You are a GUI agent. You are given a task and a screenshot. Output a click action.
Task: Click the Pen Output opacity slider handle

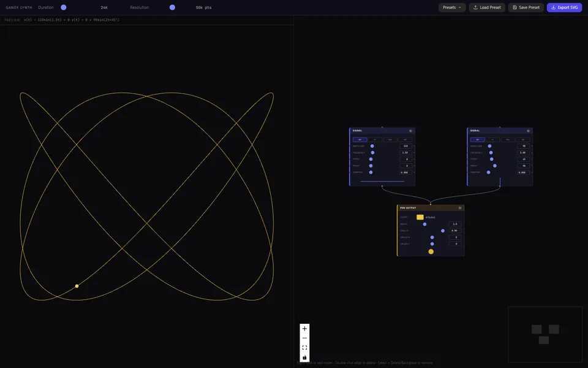pyautogui.click(x=443, y=231)
